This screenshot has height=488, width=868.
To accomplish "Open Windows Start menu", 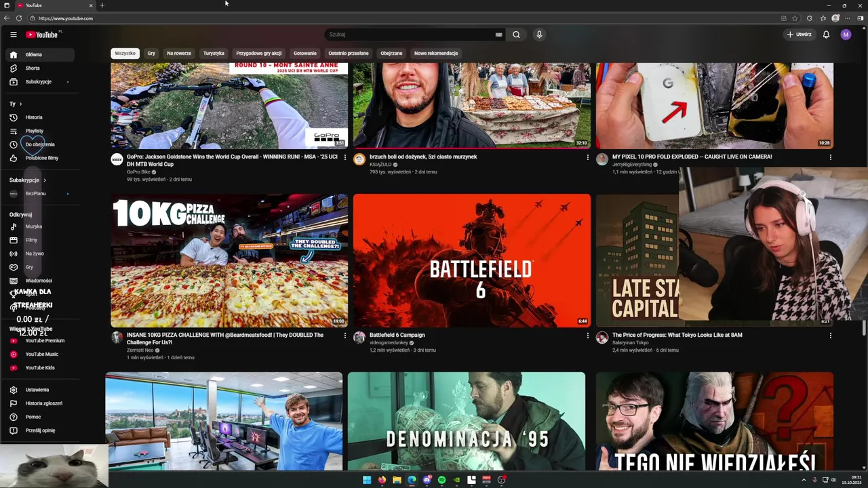I will pos(367,480).
